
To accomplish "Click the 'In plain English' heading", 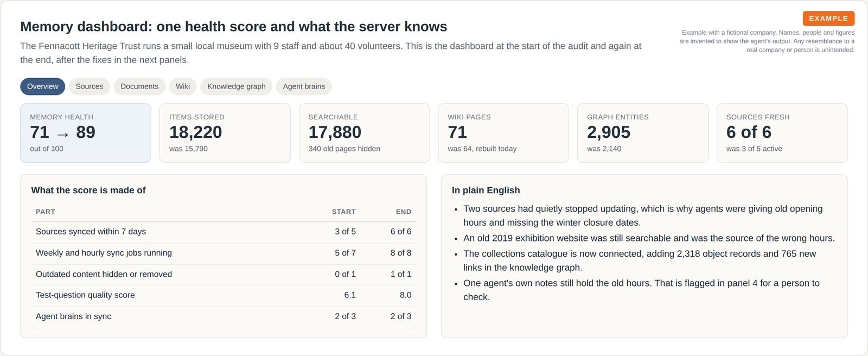I will click(486, 190).
